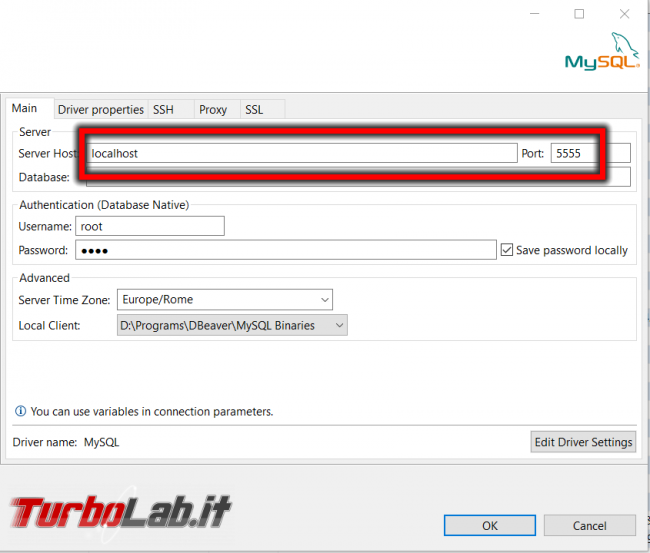650x553 pixels.
Task: Click the MySQL dolphin logo
Action: [602, 52]
